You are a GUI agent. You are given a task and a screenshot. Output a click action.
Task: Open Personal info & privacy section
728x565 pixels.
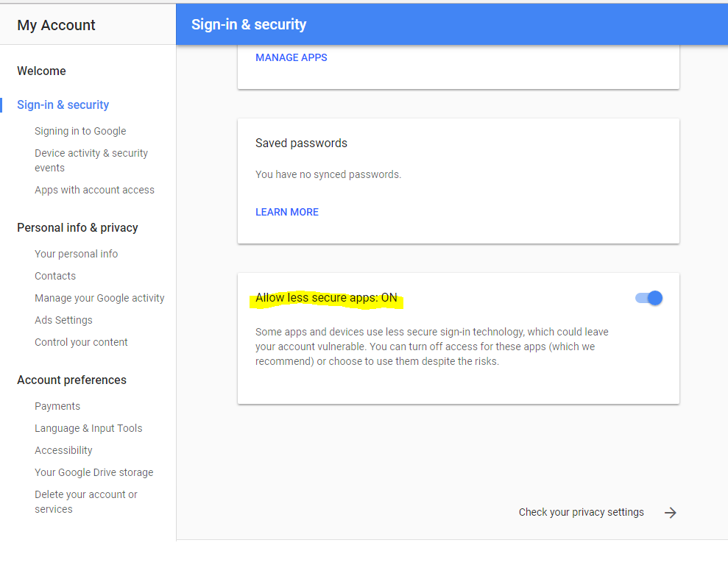[x=77, y=228]
